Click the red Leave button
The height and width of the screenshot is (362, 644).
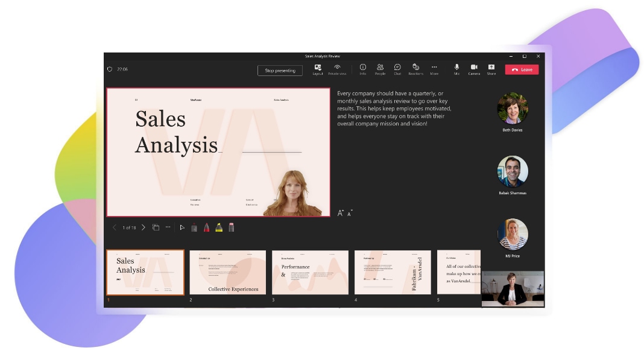point(522,69)
